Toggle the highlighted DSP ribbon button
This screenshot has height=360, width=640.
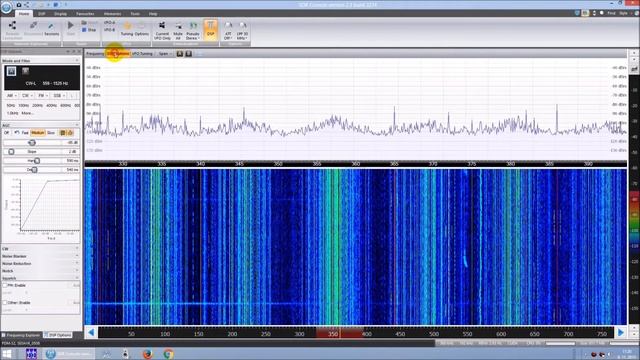click(211, 29)
